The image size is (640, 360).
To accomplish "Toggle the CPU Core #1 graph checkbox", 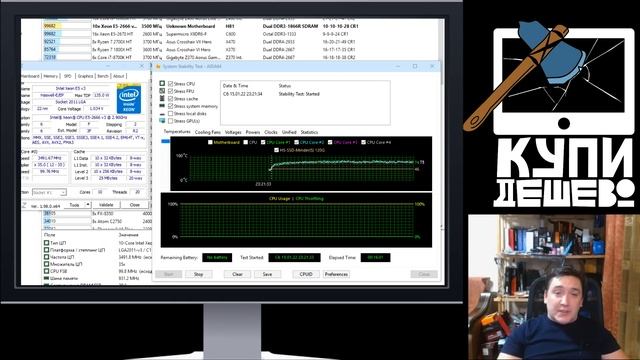I will click(263, 142).
